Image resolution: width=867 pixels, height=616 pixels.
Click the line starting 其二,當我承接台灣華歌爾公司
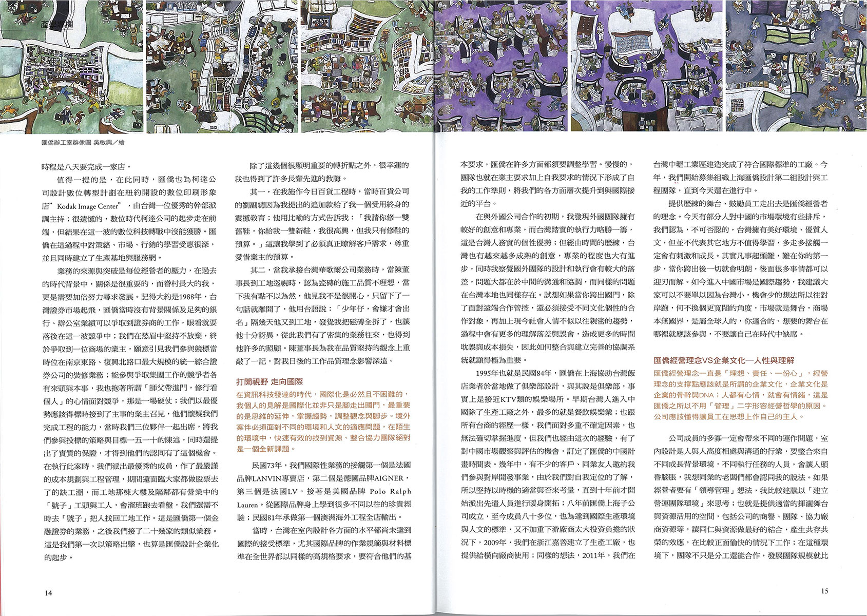click(331, 270)
